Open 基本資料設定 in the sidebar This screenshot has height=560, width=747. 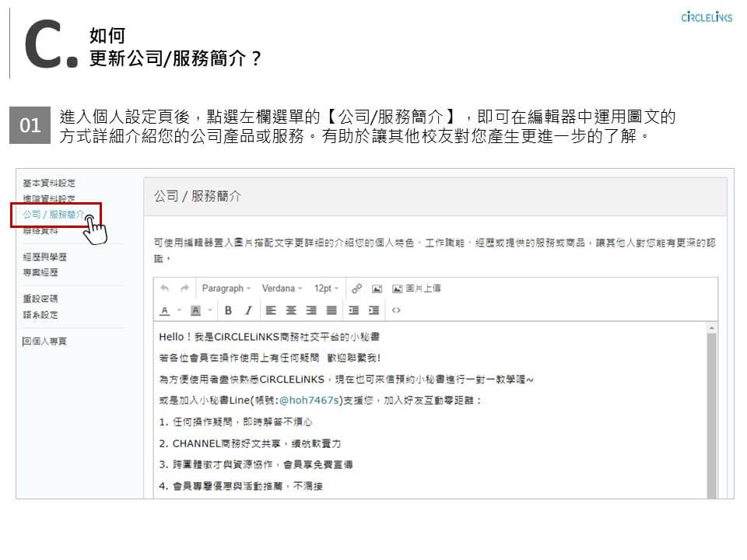[48, 183]
